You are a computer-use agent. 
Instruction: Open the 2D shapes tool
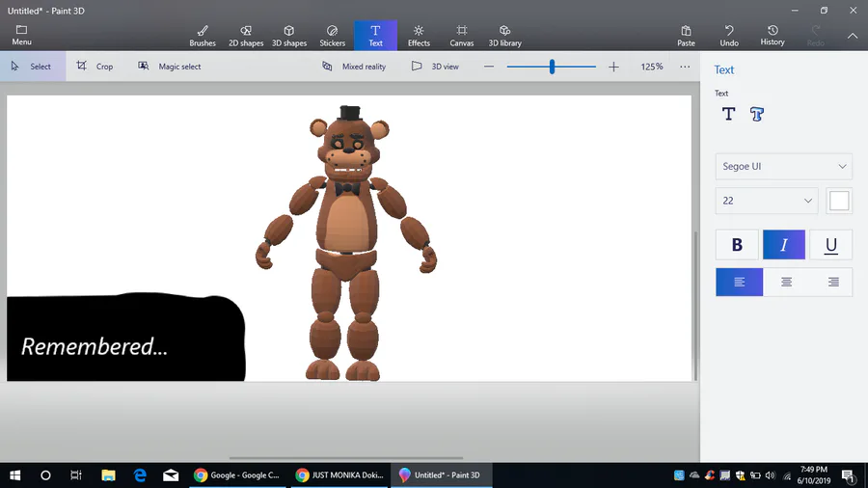(x=246, y=36)
